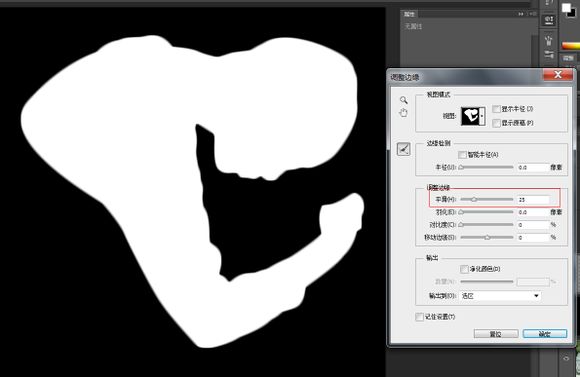Screen dimensions: 580x377
Task: Click the Radius value field showing 0.0
Action: click(x=533, y=168)
